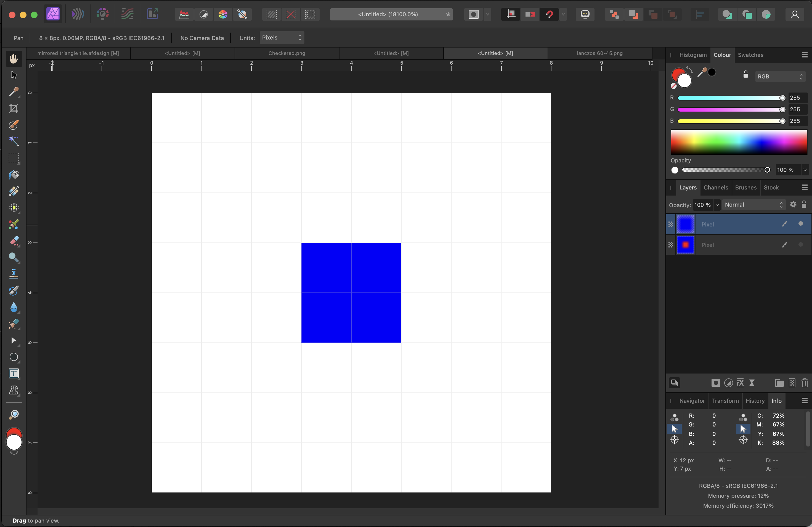Open the RGB colour model dropdown
This screenshot has height=527, width=812.
pos(780,77)
